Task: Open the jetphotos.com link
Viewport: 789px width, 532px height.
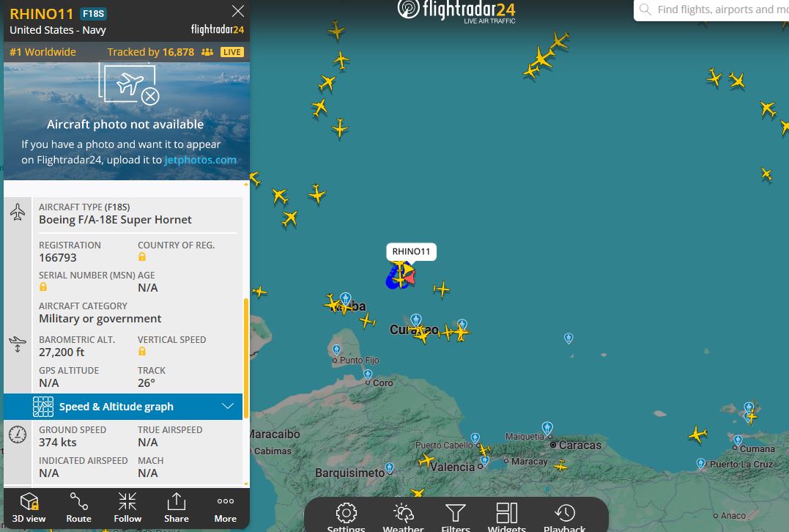Action: [200, 160]
